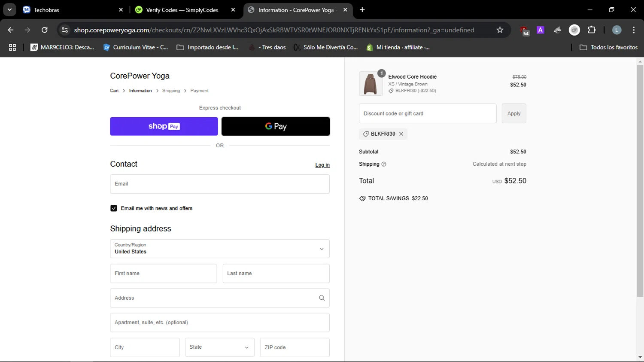Click the Total USD $52.50 amount
The width and height of the screenshot is (644, 362).
509,181
